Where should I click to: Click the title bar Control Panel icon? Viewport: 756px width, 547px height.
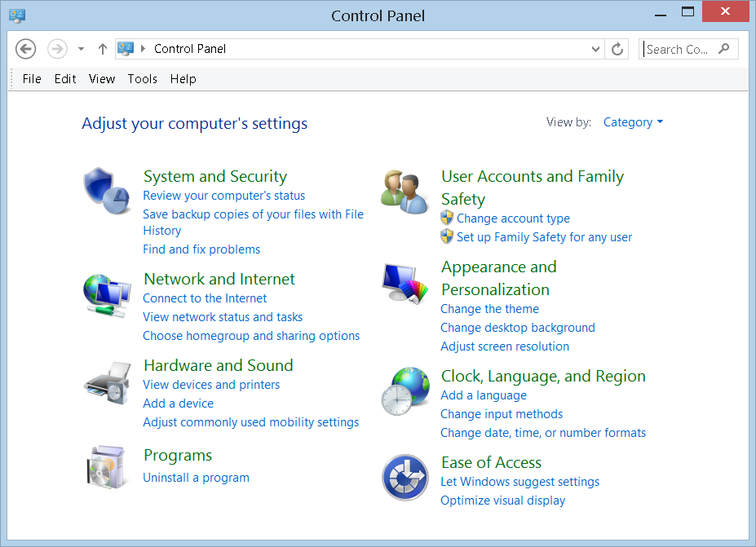click(17, 15)
